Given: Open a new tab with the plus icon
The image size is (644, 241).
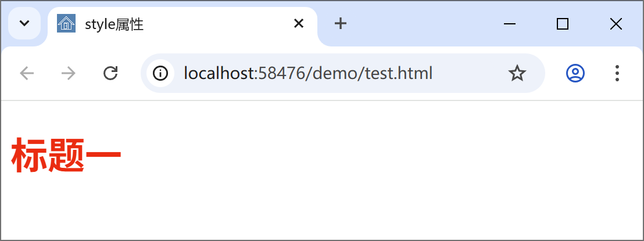Looking at the screenshot, I should point(340,24).
